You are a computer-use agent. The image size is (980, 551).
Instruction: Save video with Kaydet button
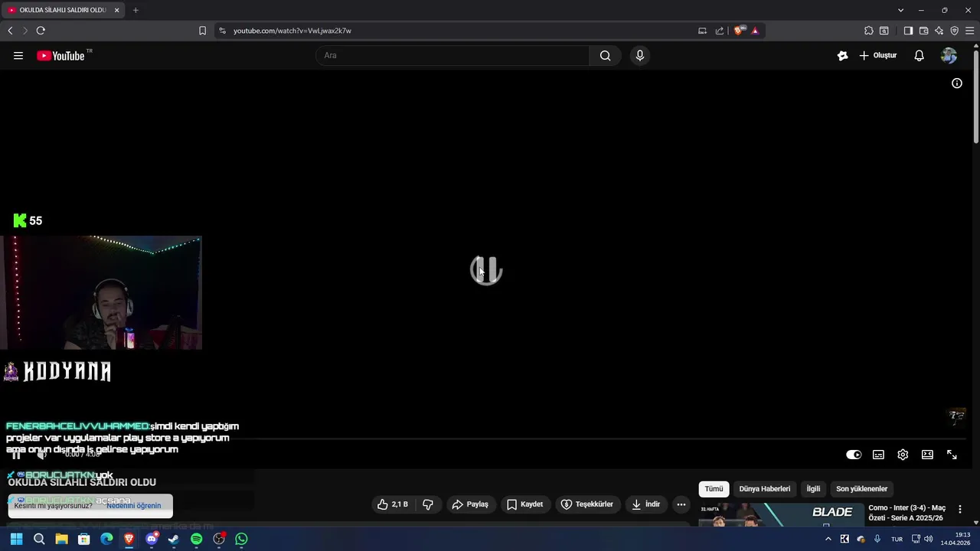pos(526,504)
